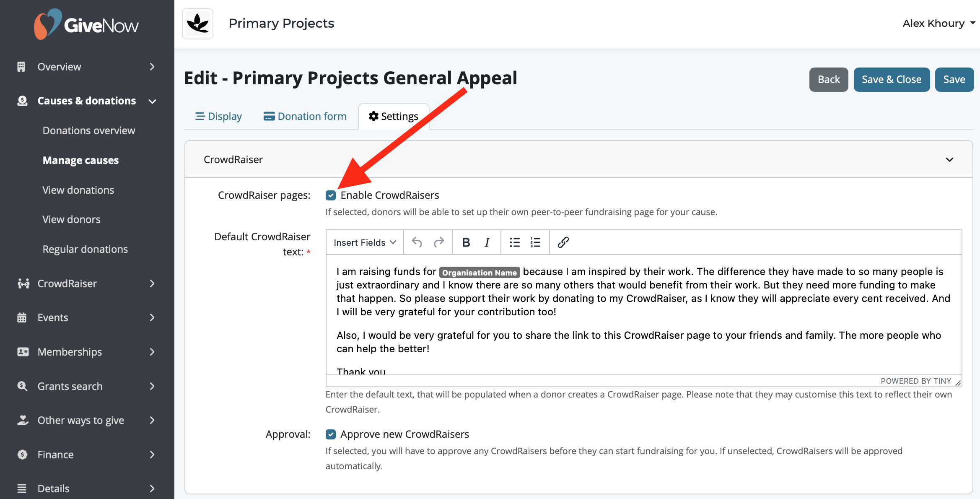
Task: Click the Grants search magnifier icon
Action: click(x=22, y=386)
